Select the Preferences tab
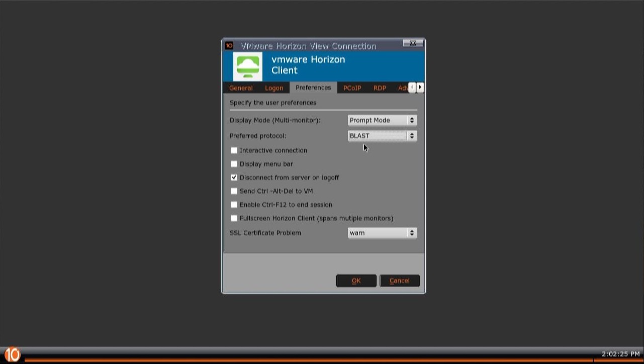 click(x=313, y=87)
